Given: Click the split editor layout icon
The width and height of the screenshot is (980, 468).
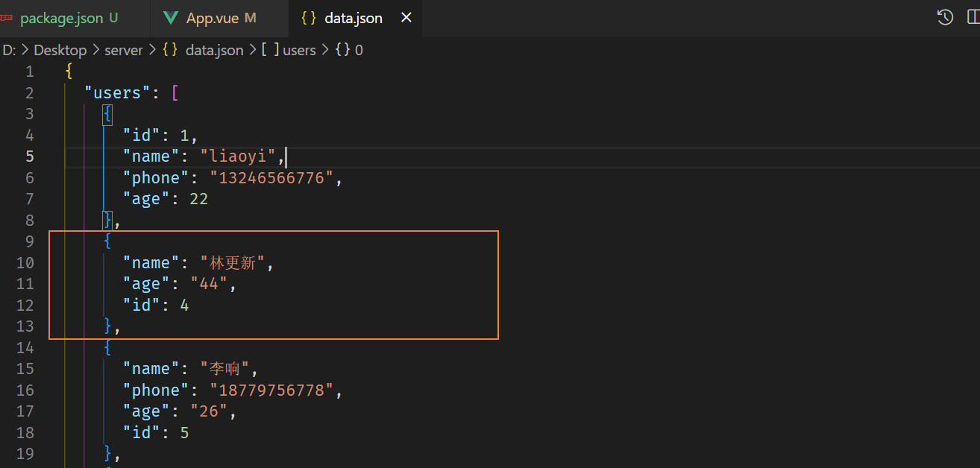Looking at the screenshot, I should pos(974,18).
